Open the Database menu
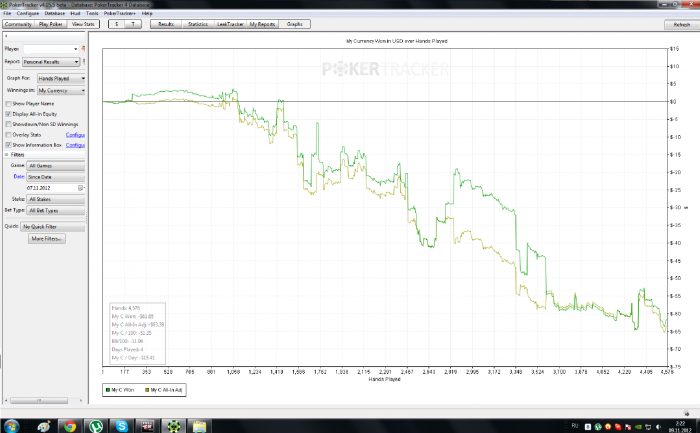Screen dimensions: 700x433 click(x=54, y=13)
